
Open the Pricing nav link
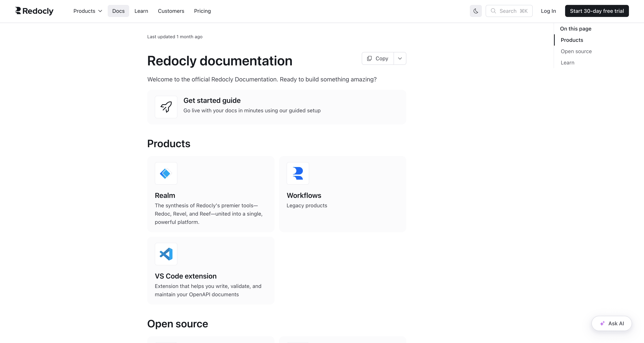pos(202,11)
